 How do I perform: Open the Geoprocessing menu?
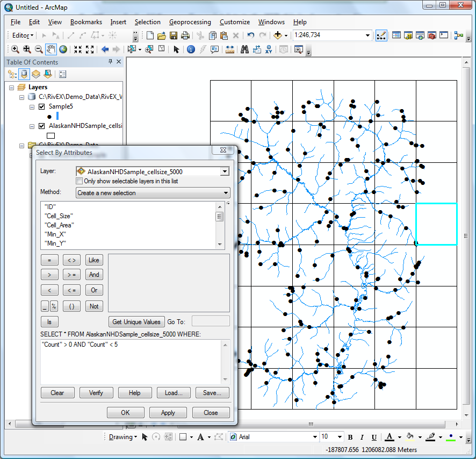pyautogui.click(x=190, y=22)
